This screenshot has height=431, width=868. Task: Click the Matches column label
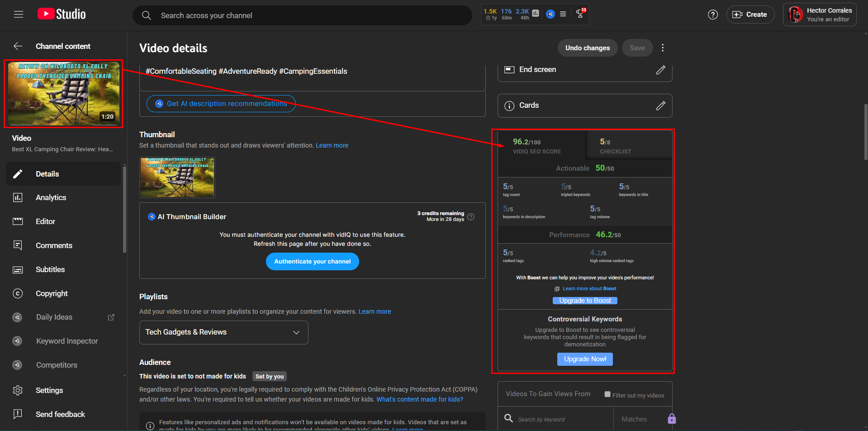pyautogui.click(x=634, y=419)
